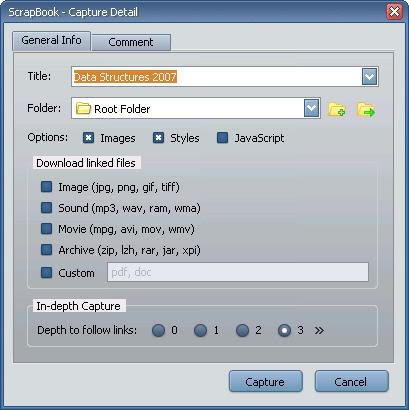409x410 pixels.
Task: Click the double-arrow more depth options icon
Action: click(x=319, y=330)
